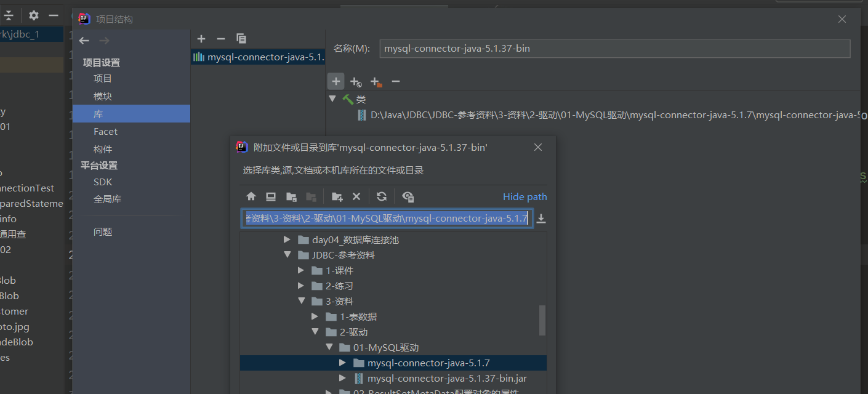Collapse all icon in project tool window
Image resolution: width=868 pixels, height=394 pixels.
(9, 15)
